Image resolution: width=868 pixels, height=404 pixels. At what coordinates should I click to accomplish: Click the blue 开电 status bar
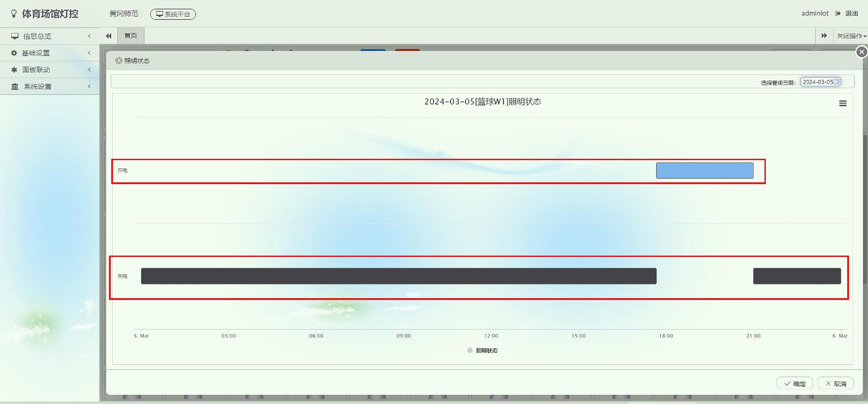(x=704, y=171)
